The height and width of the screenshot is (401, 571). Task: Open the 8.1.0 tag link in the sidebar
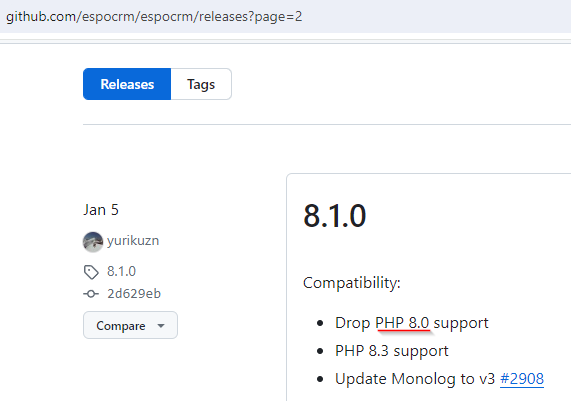[x=121, y=271]
